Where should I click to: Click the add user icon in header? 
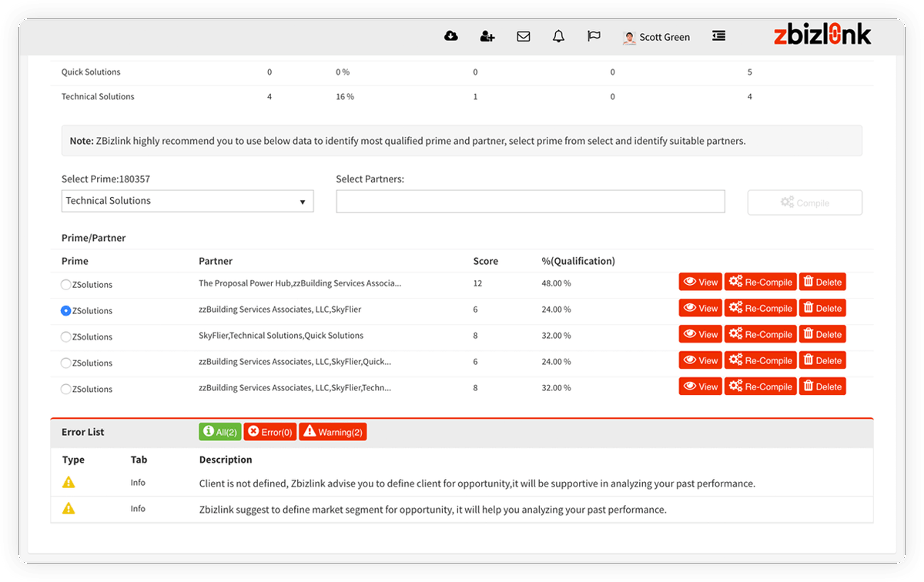[x=487, y=36]
